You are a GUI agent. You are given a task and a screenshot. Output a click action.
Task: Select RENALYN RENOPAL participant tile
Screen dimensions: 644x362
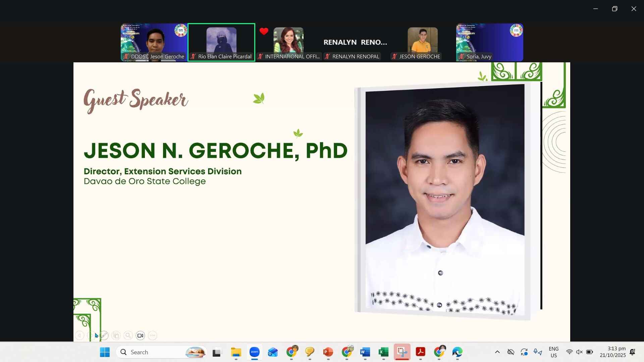coord(355,42)
